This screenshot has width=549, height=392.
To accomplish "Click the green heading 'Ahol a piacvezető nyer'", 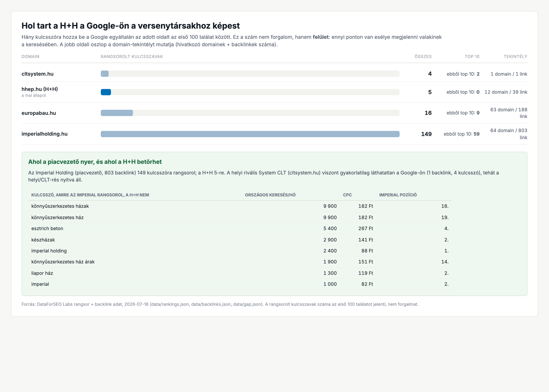I will 95,162.
